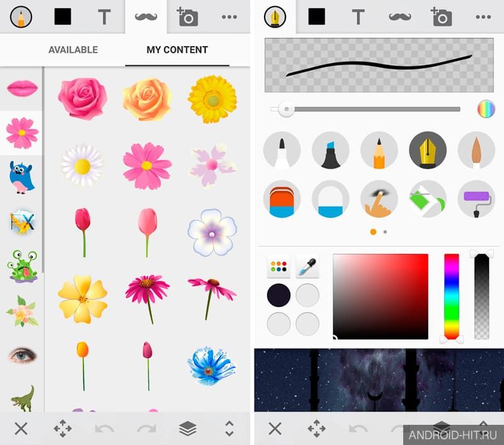Choose the green paint bucket fill tool
This screenshot has width=504, height=445.
[428, 199]
